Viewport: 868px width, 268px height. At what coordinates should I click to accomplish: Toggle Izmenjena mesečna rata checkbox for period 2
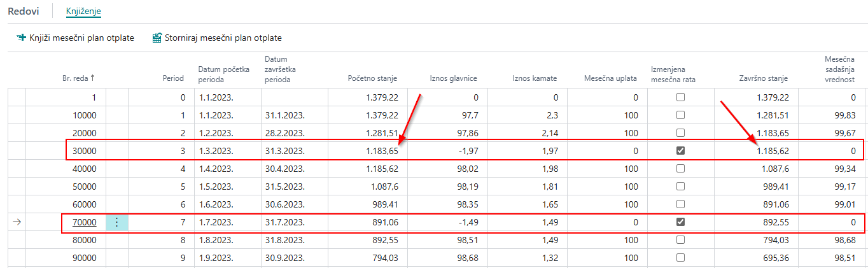[x=681, y=133]
